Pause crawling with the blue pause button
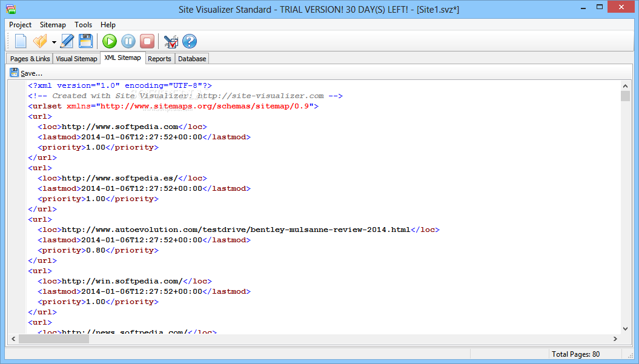 point(128,41)
